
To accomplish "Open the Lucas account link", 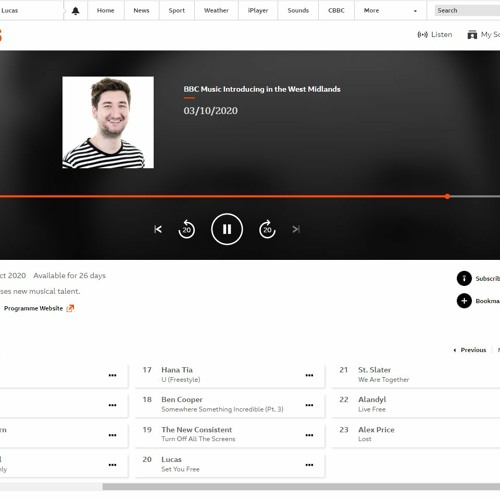I will 10,11.
